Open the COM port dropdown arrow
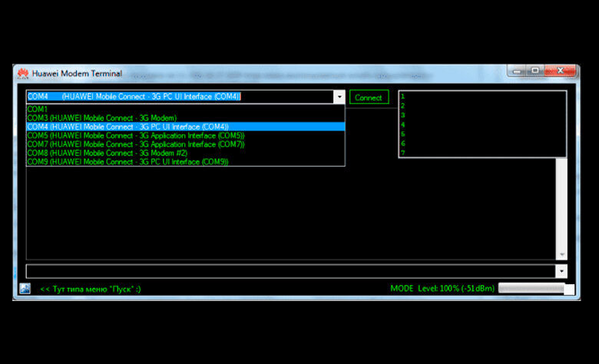The height and width of the screenshot is (364, 599). click(339, 97)
